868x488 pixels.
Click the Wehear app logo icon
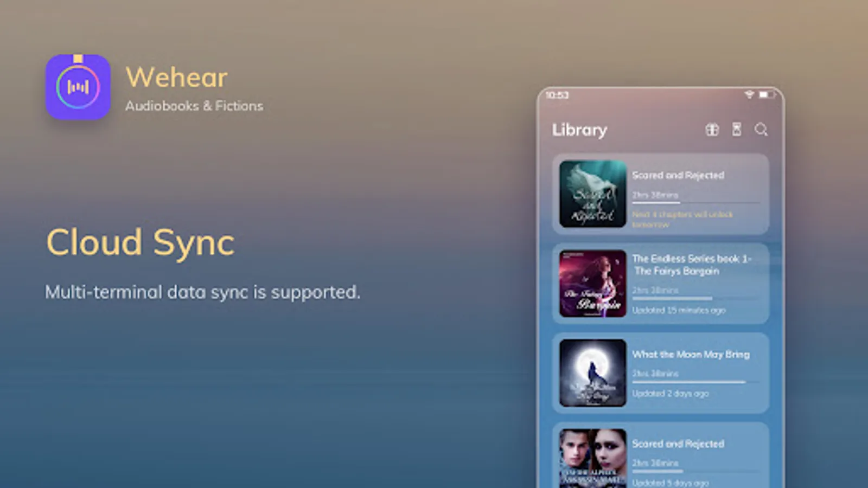78,87
